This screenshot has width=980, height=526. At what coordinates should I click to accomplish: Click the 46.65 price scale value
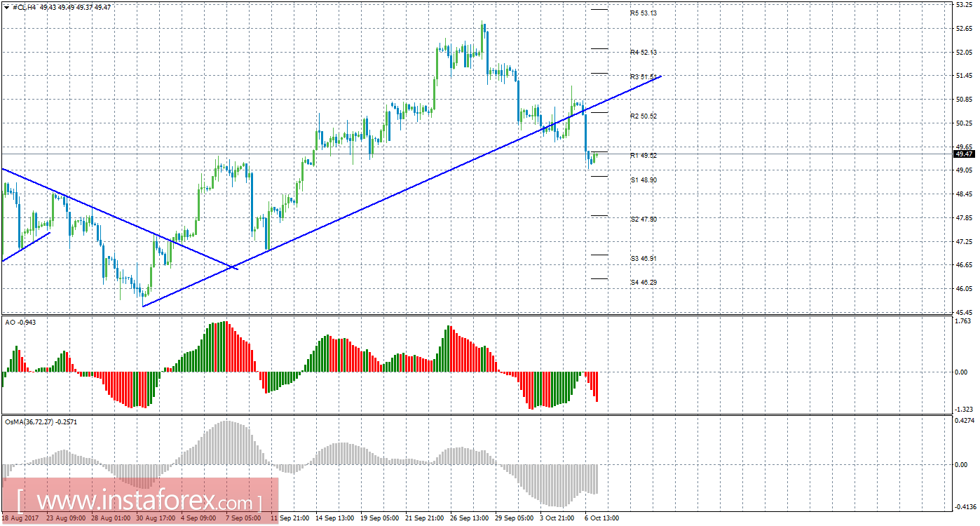(x=965, y=264)
